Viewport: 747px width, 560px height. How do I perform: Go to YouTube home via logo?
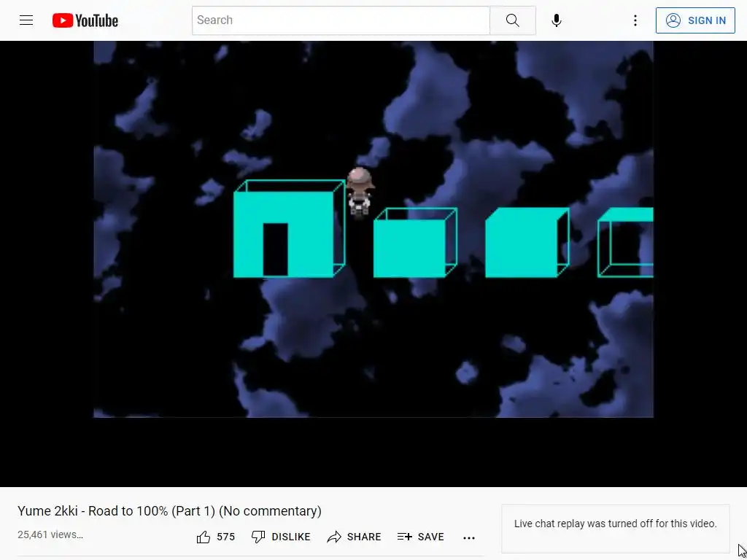pyautogui.click(x=85, y=20)
